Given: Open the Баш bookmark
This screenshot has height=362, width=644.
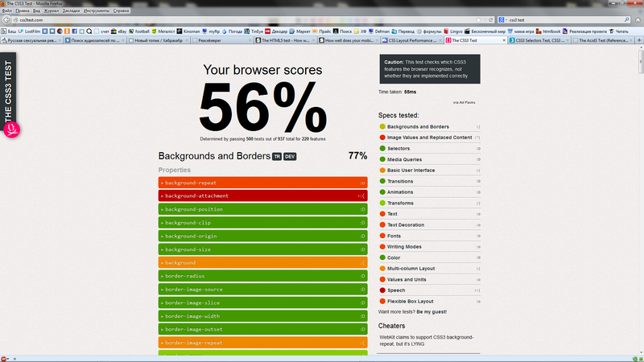Looking at the screenshot, I should point(9,31).
